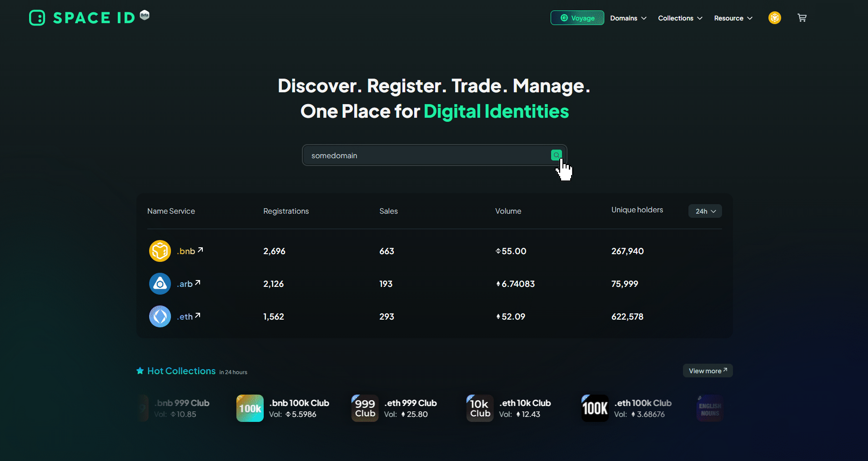The width and height of the screenshot is (868, 461).
Task: Select the .eth 999 Club collection name
Action: (411, 403)
